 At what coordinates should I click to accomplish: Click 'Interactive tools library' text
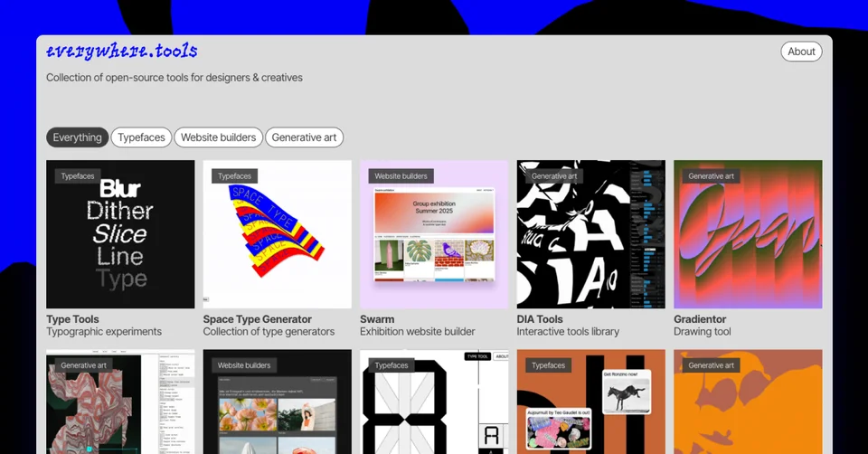pos(568,332)
